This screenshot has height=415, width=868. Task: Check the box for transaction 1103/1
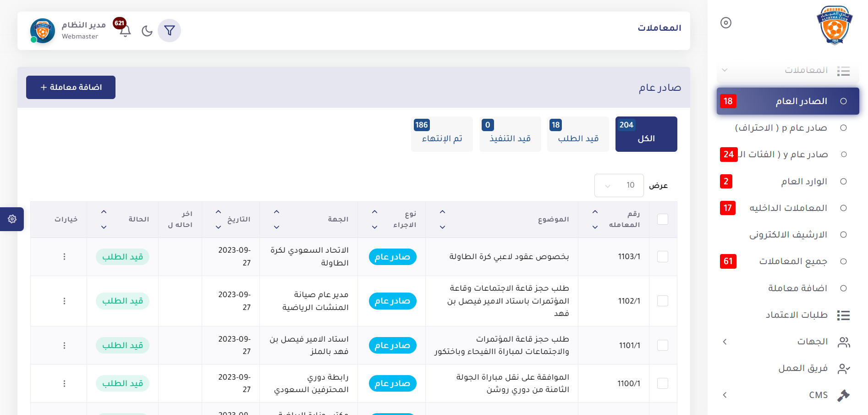(x=662, y=257)
